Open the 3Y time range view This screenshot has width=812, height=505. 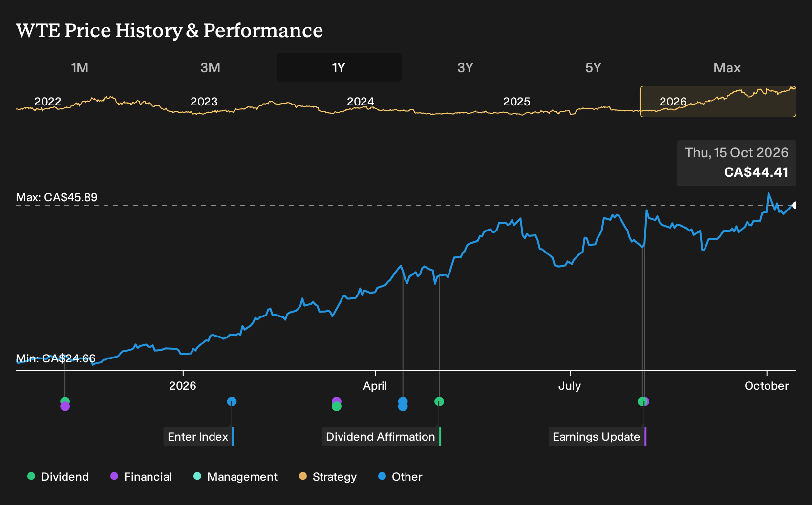[465, 67]
